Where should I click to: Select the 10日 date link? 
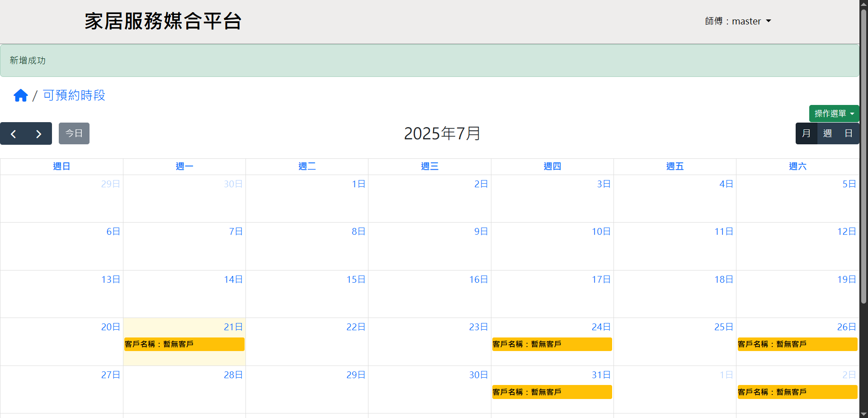tap(601, 232)
